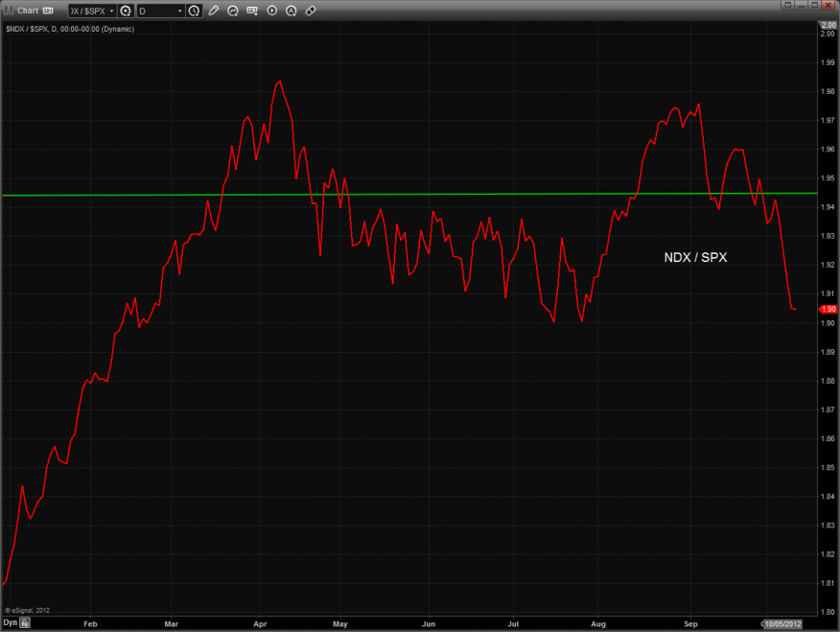Open the D interval dropdown
840x632 pixels.
click(161, 11)
